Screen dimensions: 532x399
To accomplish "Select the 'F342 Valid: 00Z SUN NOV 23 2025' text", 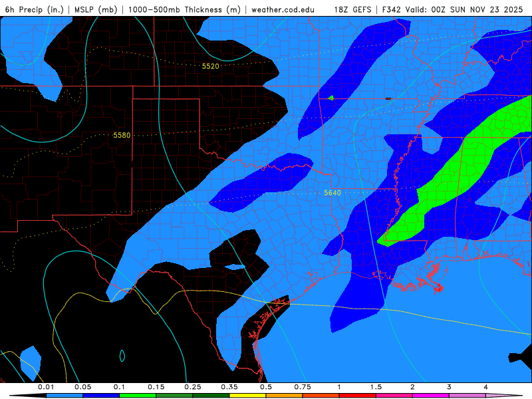I will click(x=452, y=9).
